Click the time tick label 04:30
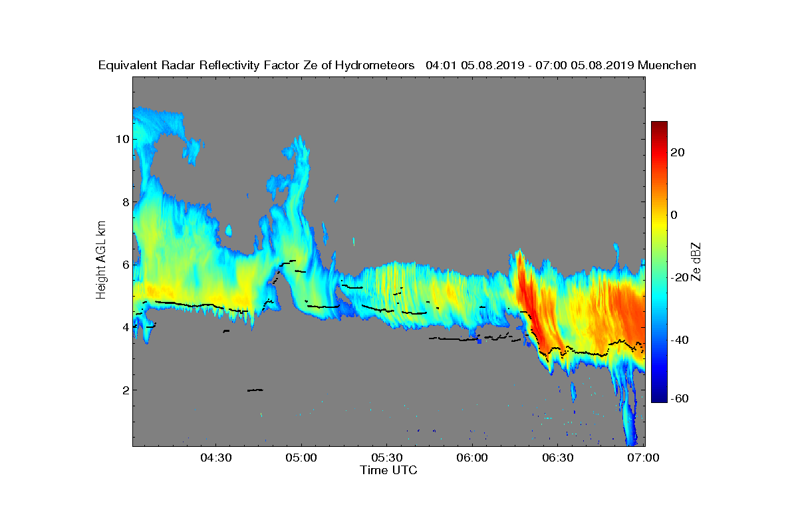798x532 pixels. (215, 458)
